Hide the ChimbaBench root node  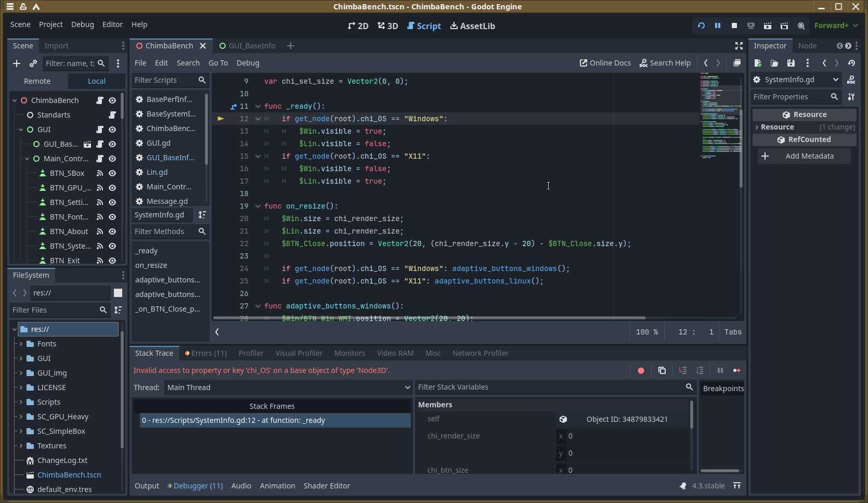tap(112, 100)
